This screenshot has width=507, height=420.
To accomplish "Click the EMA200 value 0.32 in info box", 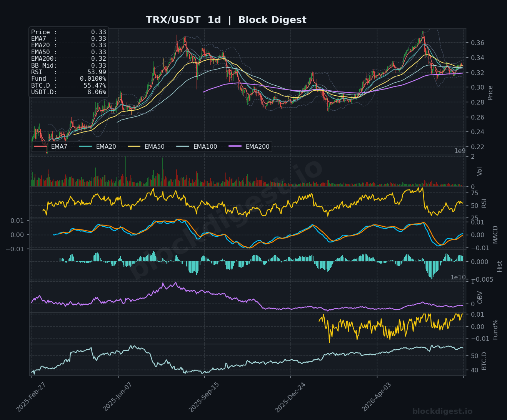I will 98,59.
